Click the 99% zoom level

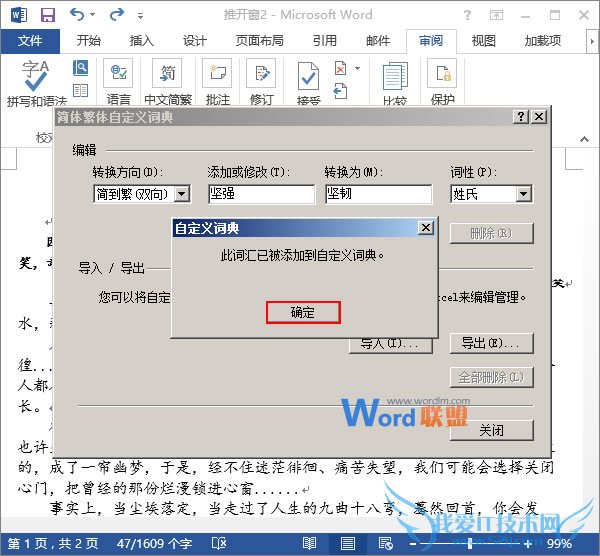[x=559, y=544]
